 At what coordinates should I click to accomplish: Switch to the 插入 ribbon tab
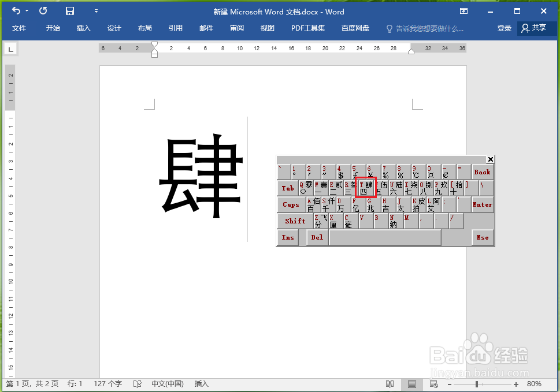click(83, 28)
